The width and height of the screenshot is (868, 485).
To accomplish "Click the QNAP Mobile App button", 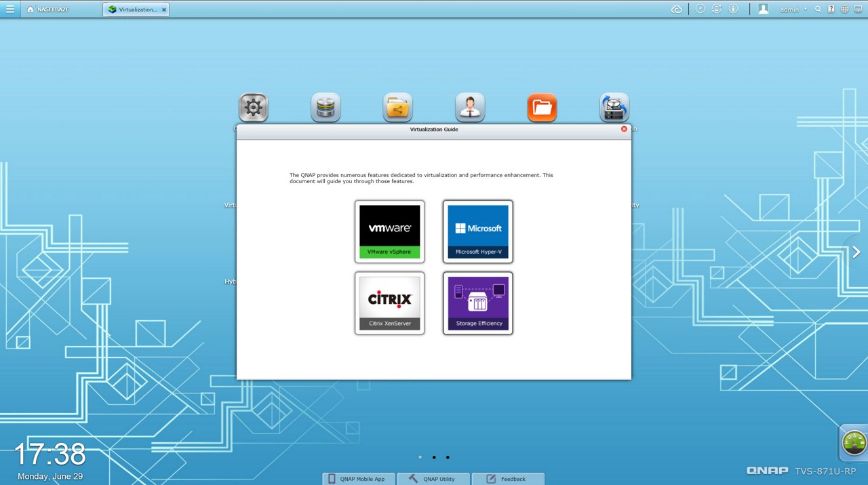I will point(359,479).
